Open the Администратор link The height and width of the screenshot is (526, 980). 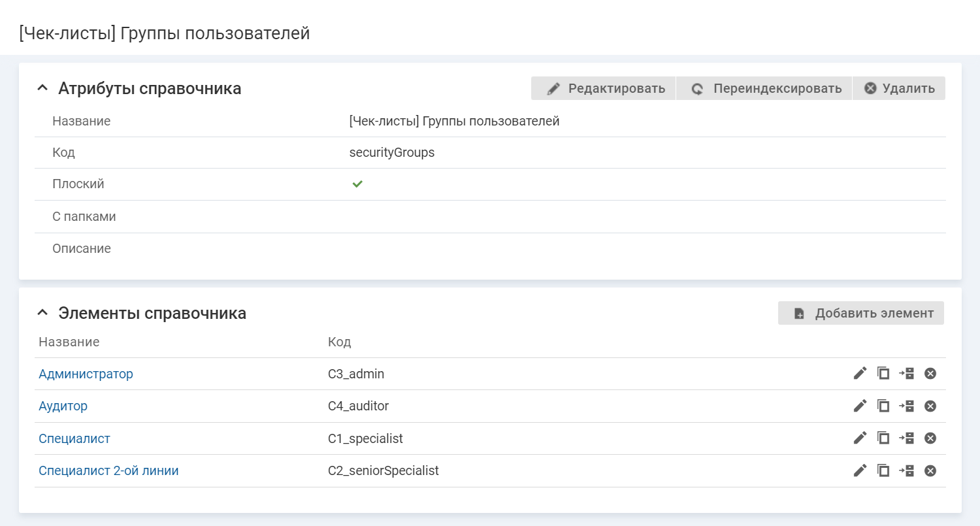(x=86, y=374)
